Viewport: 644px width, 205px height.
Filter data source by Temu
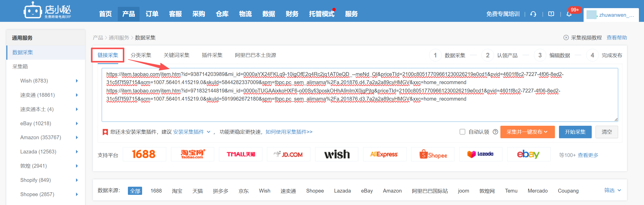(511, 191)
